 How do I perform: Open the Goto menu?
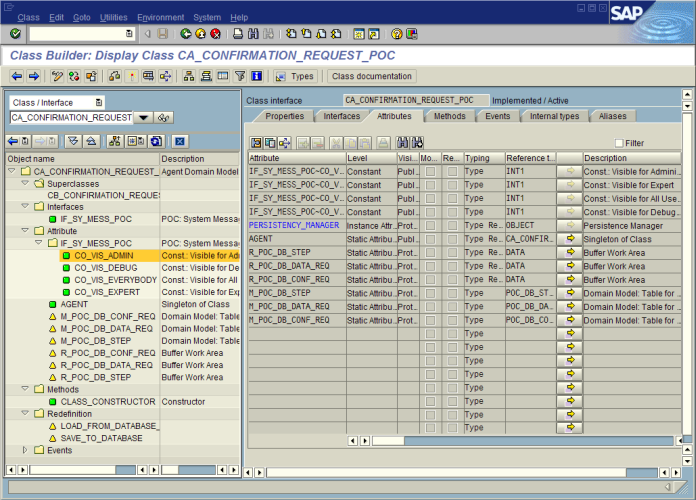(x=82, y=17)
